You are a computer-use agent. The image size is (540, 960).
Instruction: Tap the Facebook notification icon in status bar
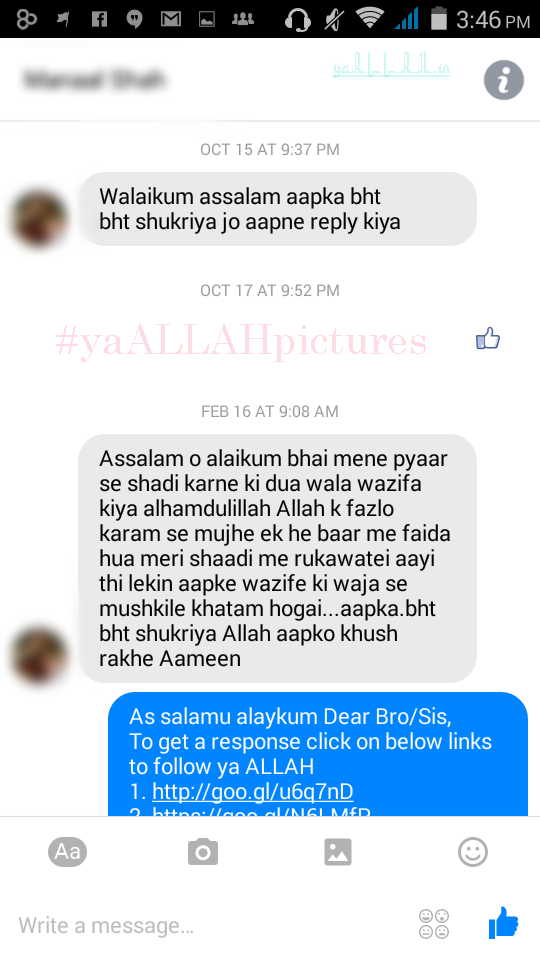(99, 19)
